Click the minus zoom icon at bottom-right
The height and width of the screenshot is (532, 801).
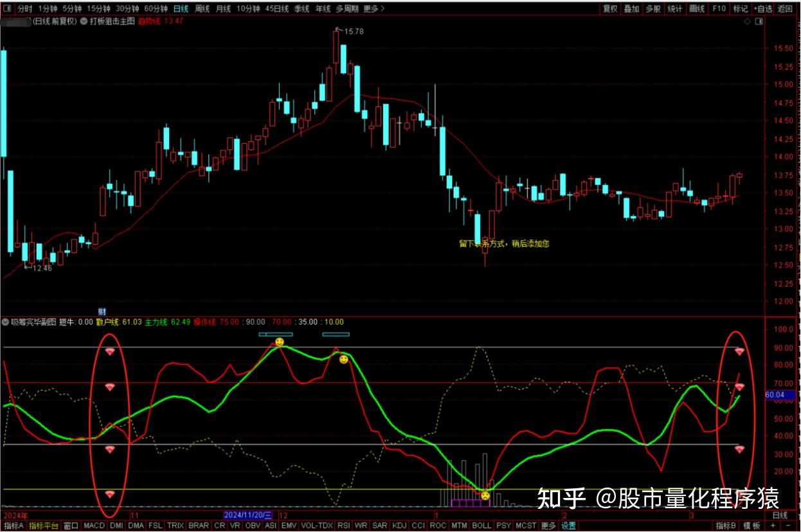point(789,526)
